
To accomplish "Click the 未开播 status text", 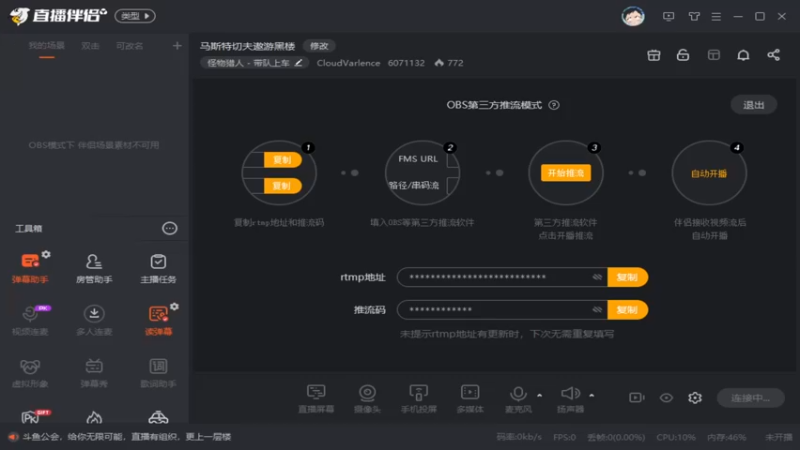I will point(779,437).
